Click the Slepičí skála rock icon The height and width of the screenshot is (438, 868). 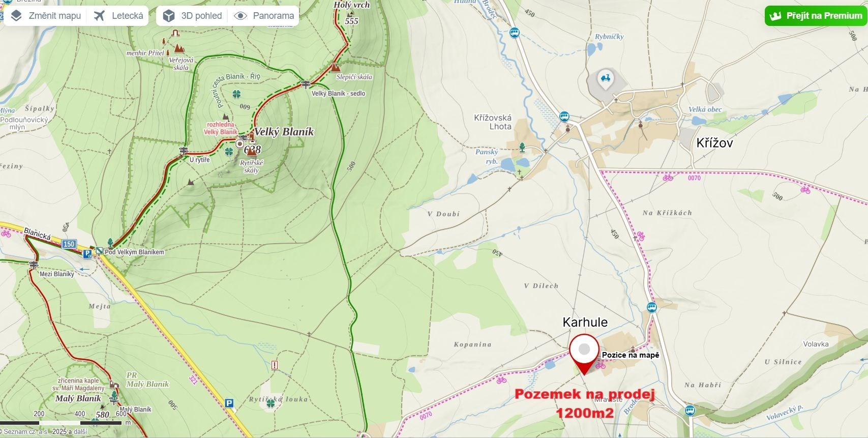335,67
